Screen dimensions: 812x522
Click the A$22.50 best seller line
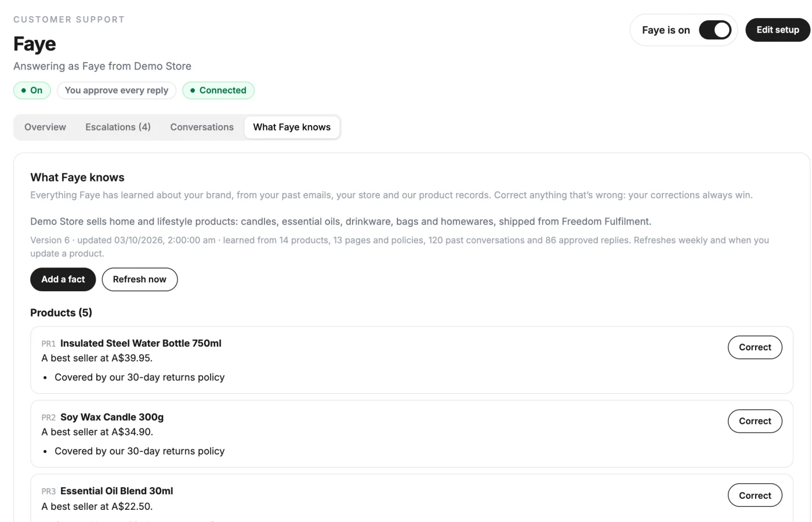pyautogui.click(x=97, y=506)
